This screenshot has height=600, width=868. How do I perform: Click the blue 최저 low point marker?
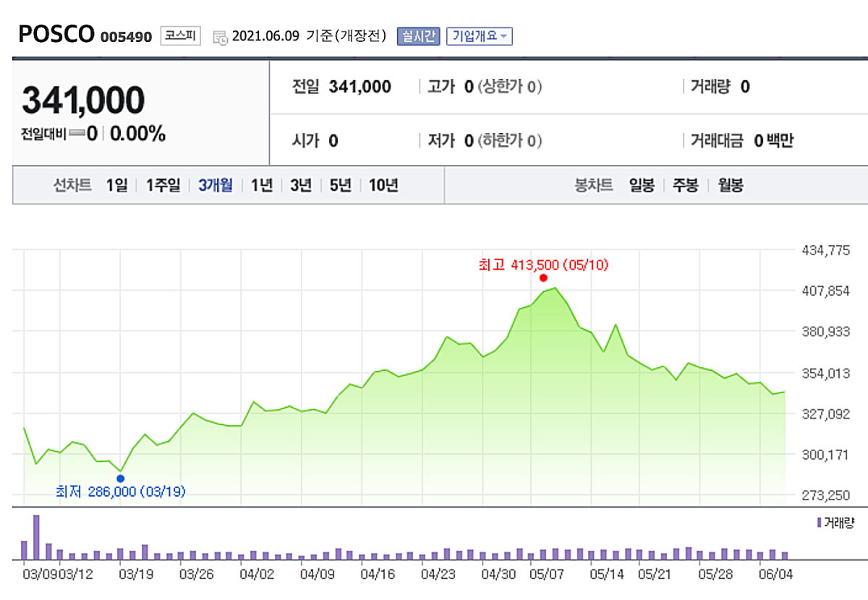pos(120,478)
